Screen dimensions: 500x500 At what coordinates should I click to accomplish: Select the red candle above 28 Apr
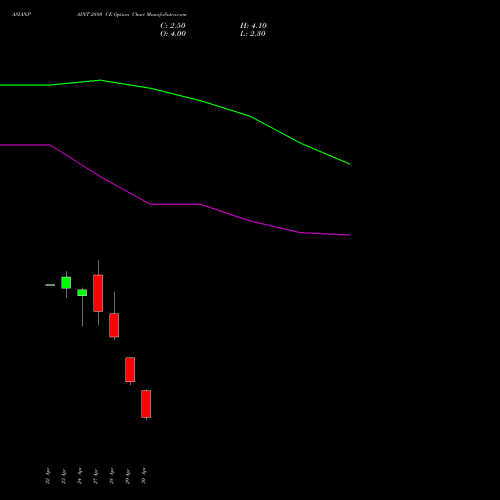click(x=114, y=325)
